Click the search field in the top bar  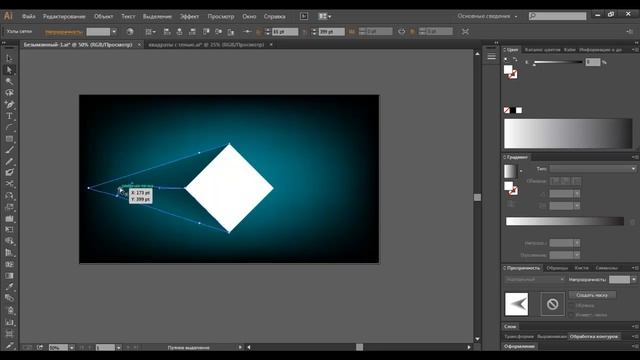[x=558, y=16]
